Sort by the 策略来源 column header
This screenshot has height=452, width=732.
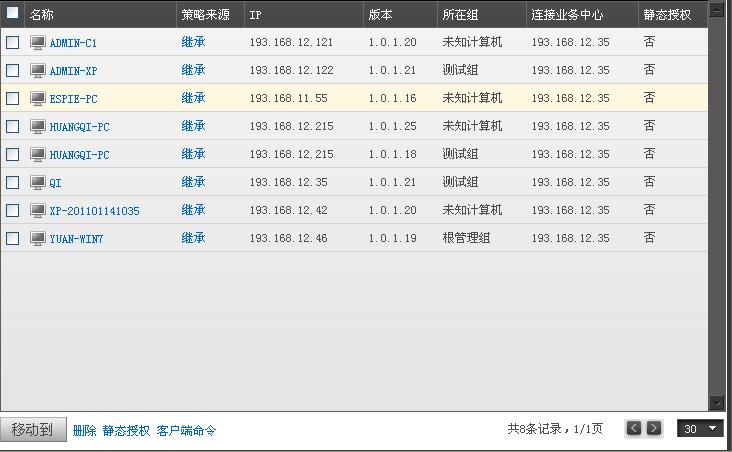205,15
